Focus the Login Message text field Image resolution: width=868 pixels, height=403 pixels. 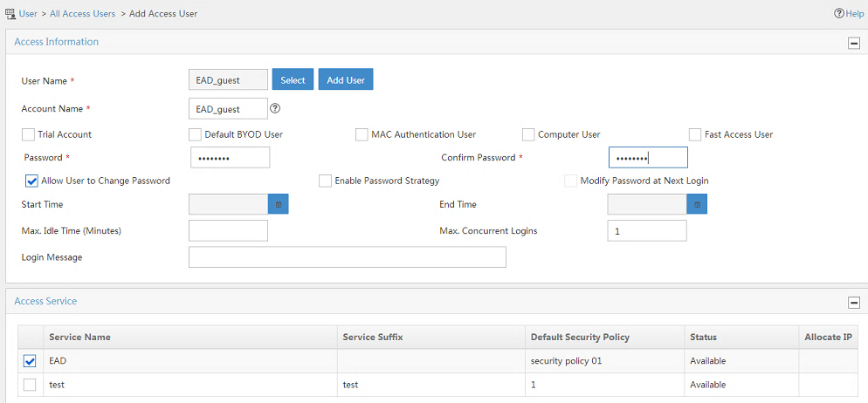coord(347,257)
